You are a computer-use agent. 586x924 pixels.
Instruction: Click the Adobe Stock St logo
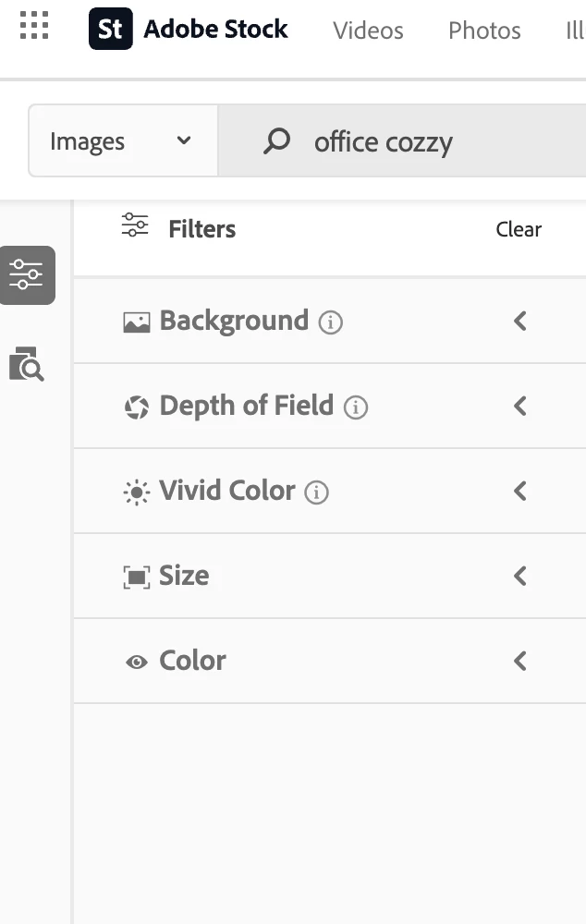click(110, 30)
